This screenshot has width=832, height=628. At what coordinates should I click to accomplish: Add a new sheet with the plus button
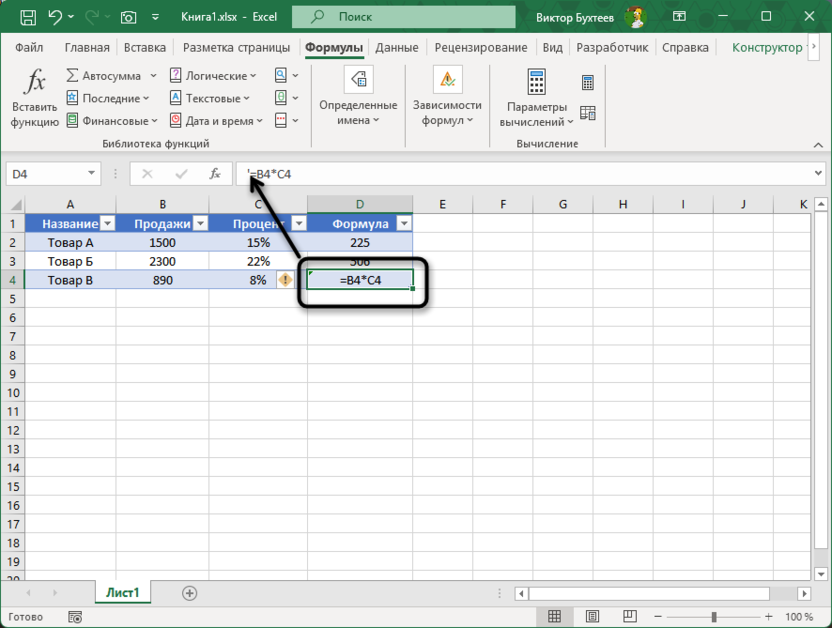(x=189, y=593)
